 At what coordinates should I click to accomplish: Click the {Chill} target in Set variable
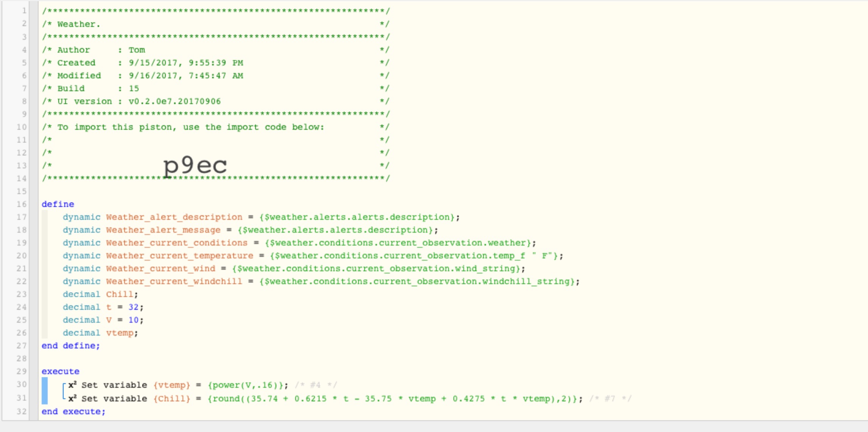[x=172, y=399]
